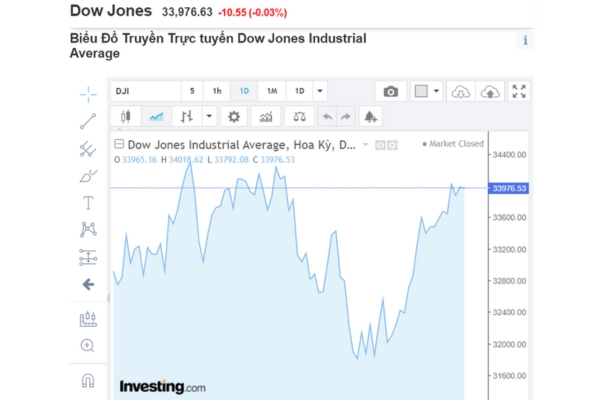
Task: Choose the brush drawing tool
Action: 88,176
